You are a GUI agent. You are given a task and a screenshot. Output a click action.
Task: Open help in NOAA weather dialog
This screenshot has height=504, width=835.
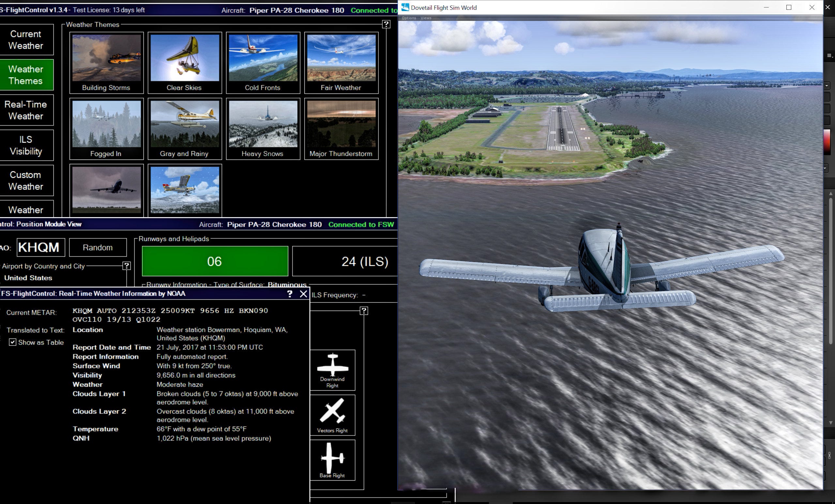[x=290, y=294]
